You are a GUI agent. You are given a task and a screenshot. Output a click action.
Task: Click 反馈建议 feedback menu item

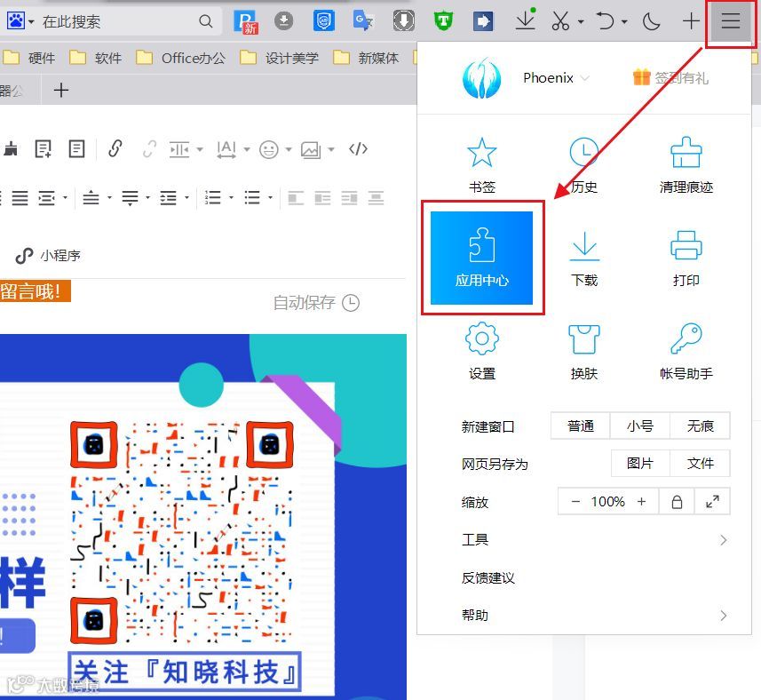pyautogui.click(x=488, y=577)
